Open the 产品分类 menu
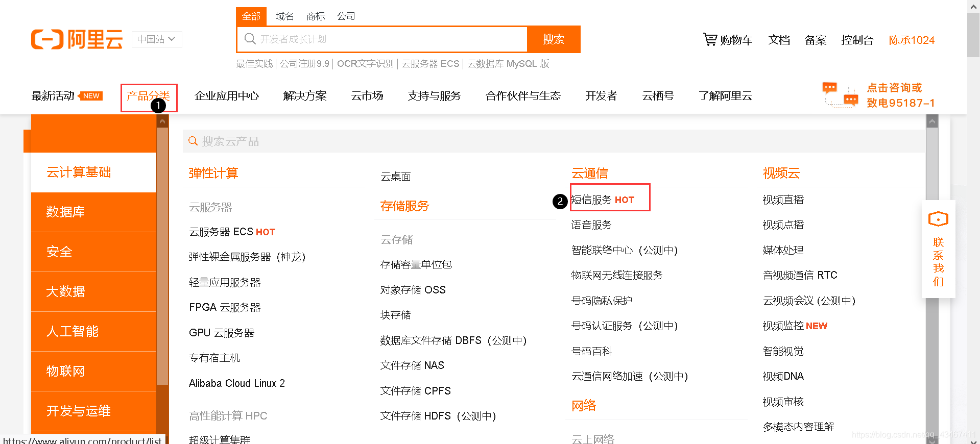 pyautogui.click(x=149, y=96)
